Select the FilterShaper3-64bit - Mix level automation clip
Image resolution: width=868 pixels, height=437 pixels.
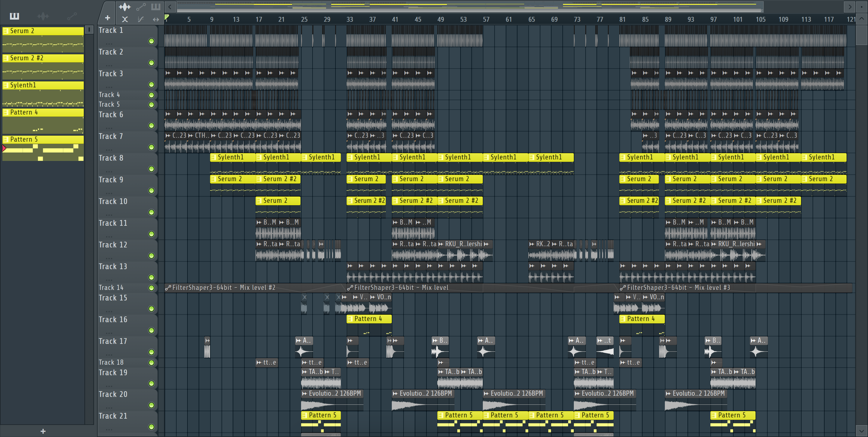pyautogui.click(x=483, y=288)
